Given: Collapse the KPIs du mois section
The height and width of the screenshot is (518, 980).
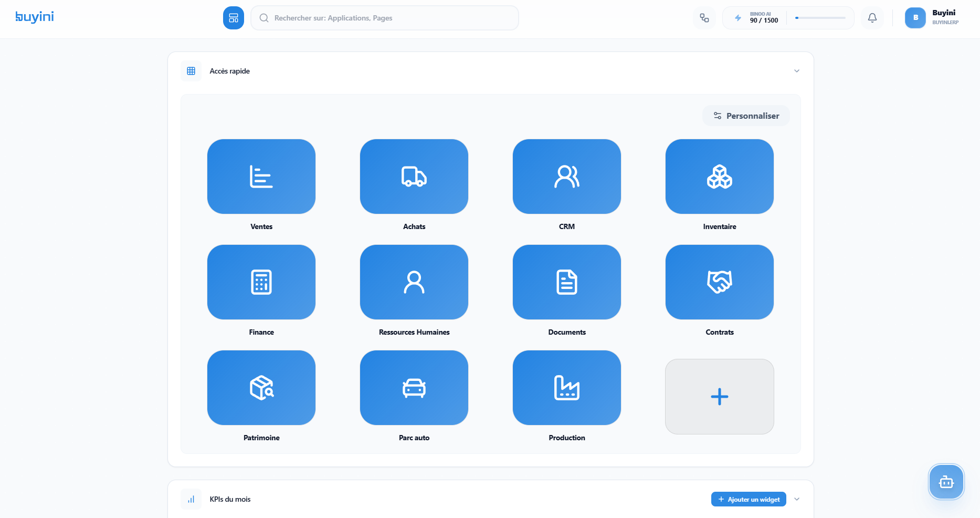Looking at the screenshot, I should point(797,499).
